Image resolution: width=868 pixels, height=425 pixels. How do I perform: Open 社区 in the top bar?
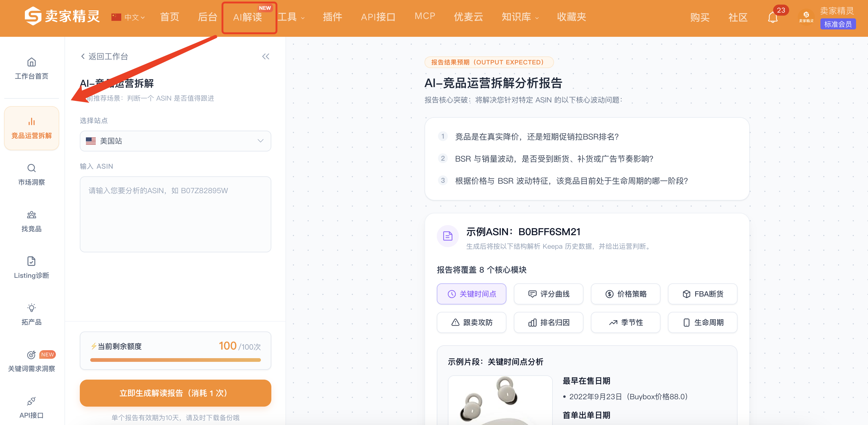pos(738,17)
